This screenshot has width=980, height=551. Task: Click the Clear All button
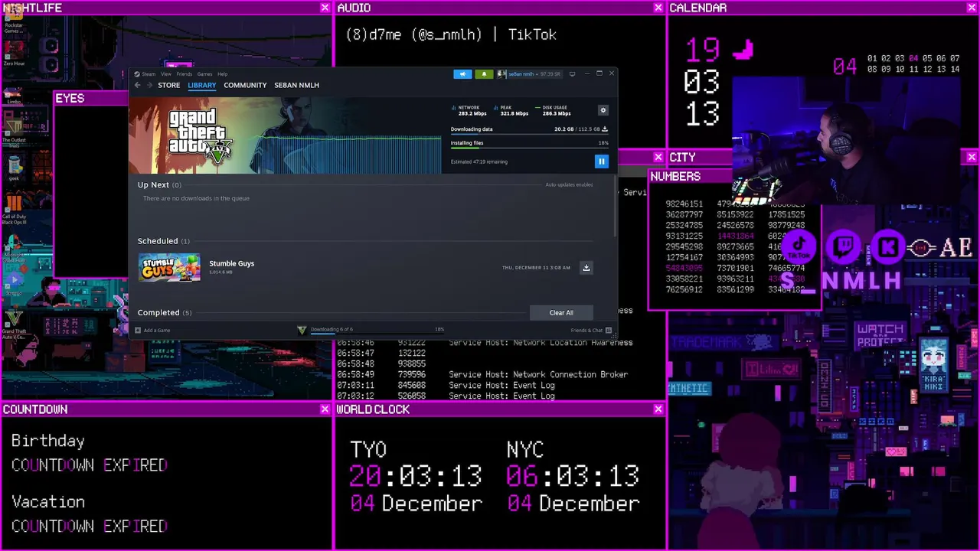pyautogui.click(x=561, y=312)
